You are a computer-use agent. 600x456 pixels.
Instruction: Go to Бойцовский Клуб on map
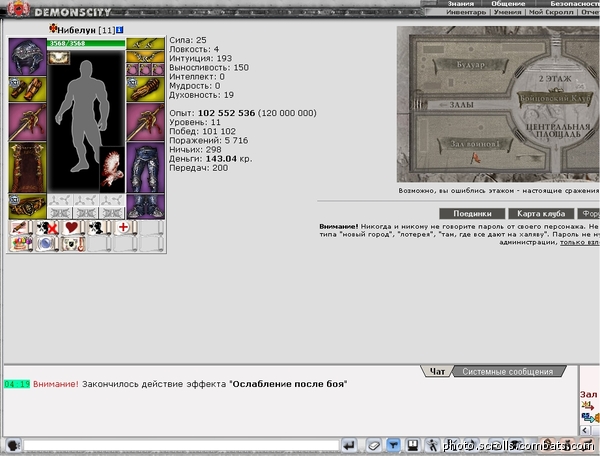[555, 98]
